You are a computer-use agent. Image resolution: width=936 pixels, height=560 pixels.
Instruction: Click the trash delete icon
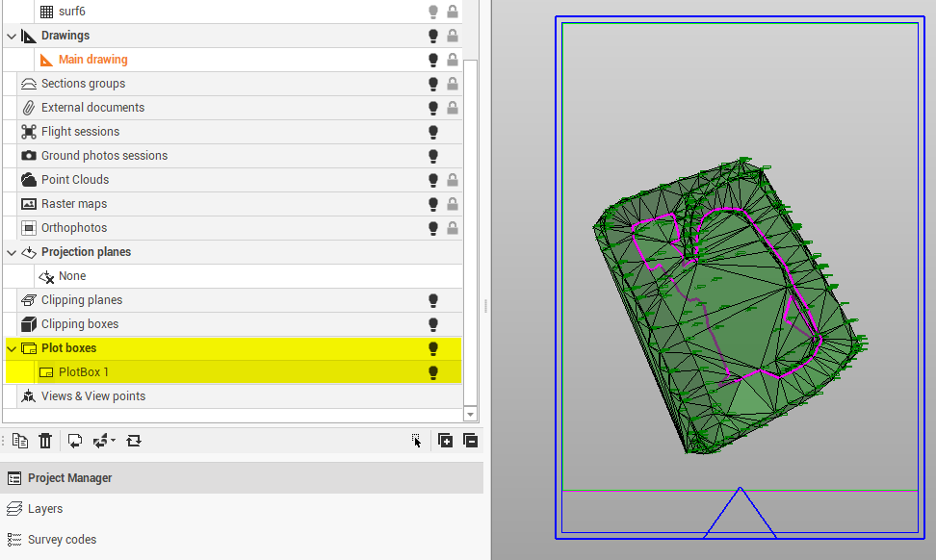(45, 441)
